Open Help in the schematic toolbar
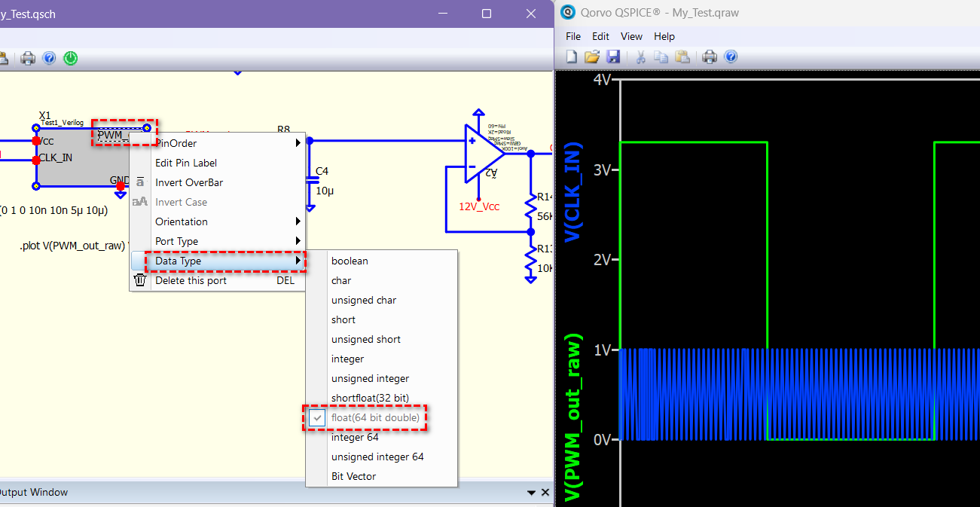The image size is (980, 507). pos(50,58)
